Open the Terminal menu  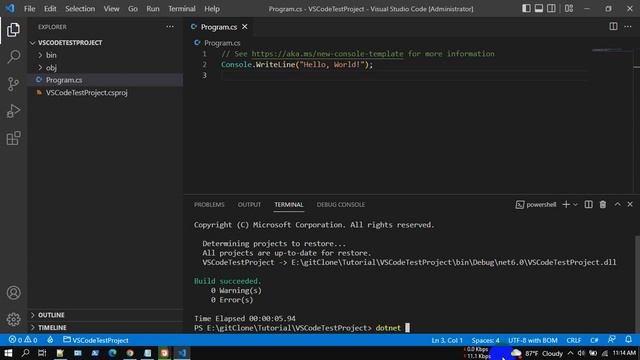pyautogui.click(x=182, y=9)
